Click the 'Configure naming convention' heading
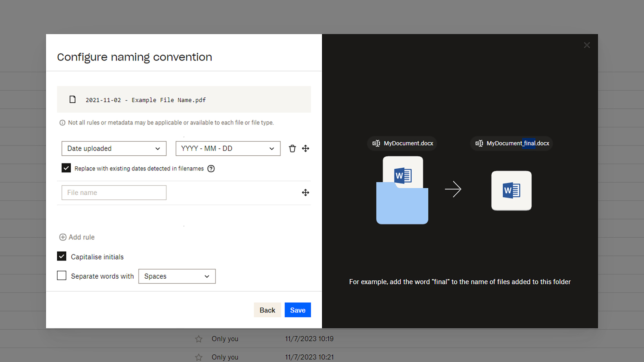This screenshot has height=362, width=644. 135,57
